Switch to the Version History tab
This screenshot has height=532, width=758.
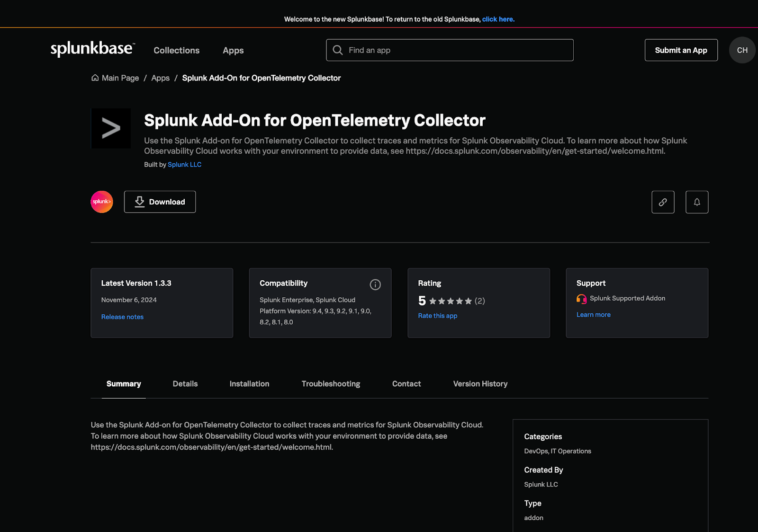pos(480,384)
